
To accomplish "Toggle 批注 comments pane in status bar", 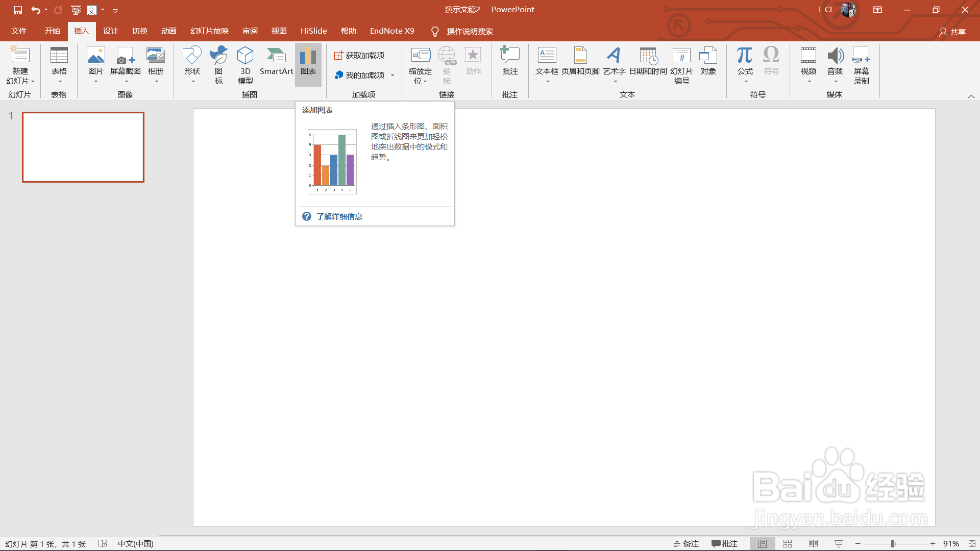I will 725,544.
